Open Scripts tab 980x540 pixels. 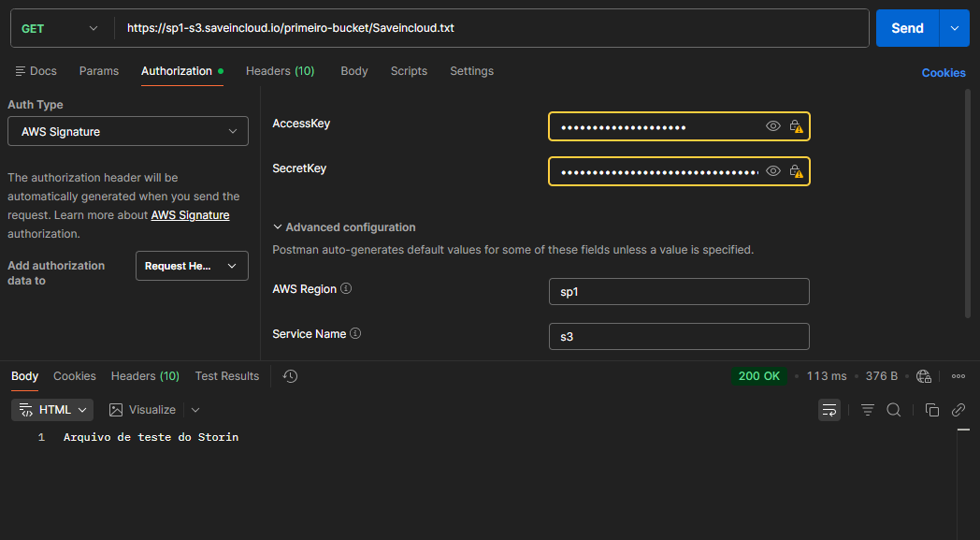click(x=409, y=71)
